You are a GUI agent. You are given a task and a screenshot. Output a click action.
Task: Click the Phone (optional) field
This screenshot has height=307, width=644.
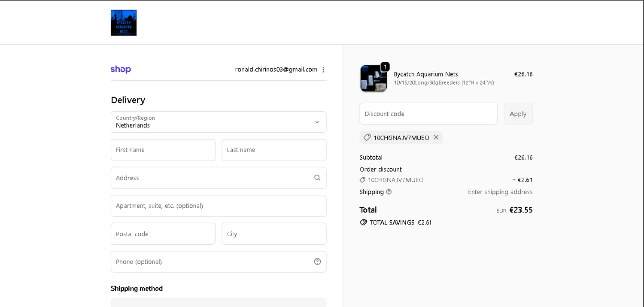click(x=210, y=261)
